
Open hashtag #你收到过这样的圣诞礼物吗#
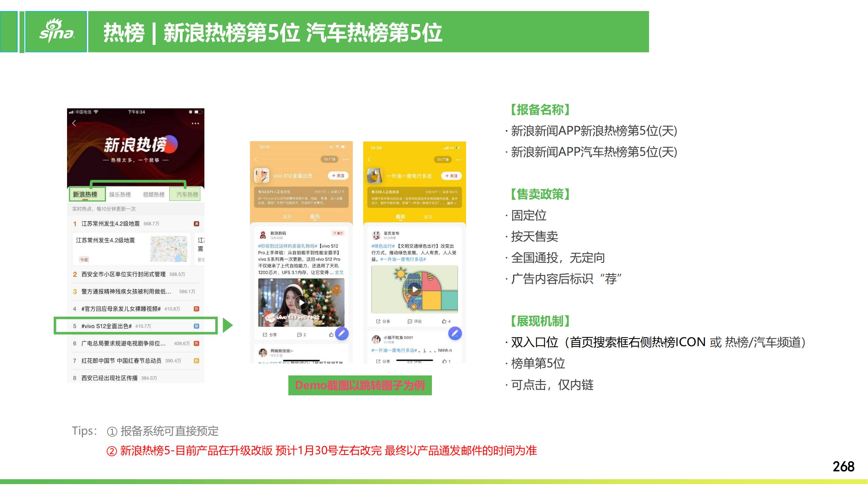point(288,246)
